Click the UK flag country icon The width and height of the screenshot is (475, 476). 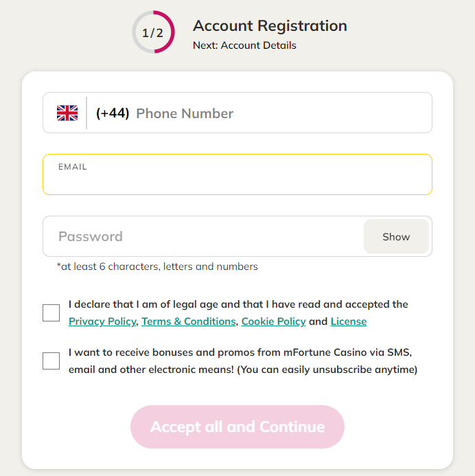67,113
